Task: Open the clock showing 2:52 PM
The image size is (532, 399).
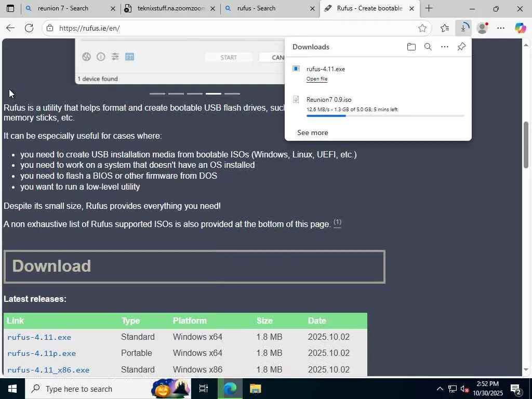Action: 487,389
